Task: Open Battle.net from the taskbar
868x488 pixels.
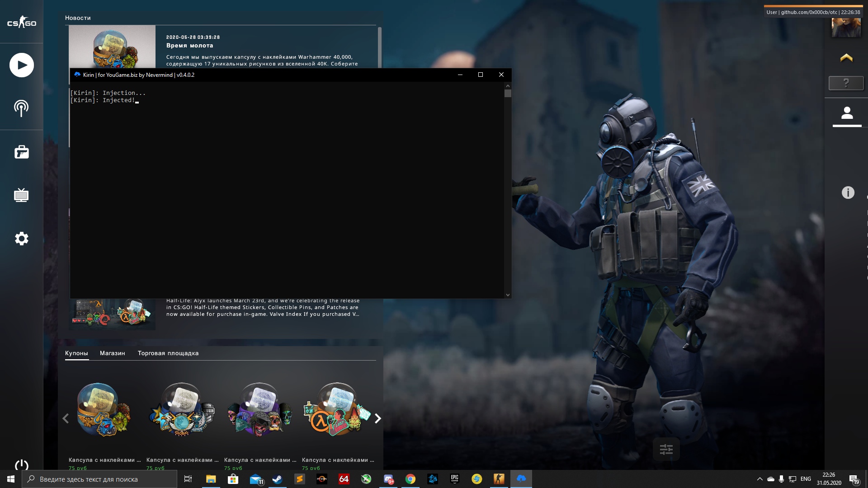Action: [x=433, y=479]
